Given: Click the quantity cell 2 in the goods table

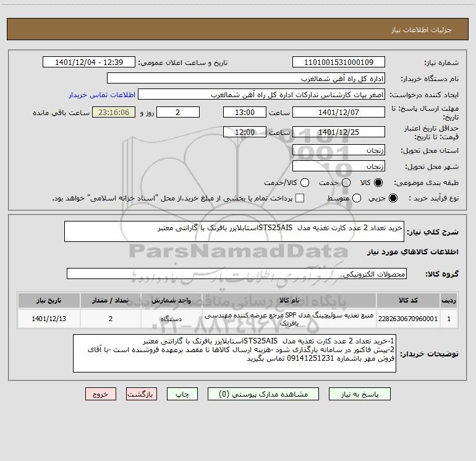Looking at the screenshot, I should (111, 319).
